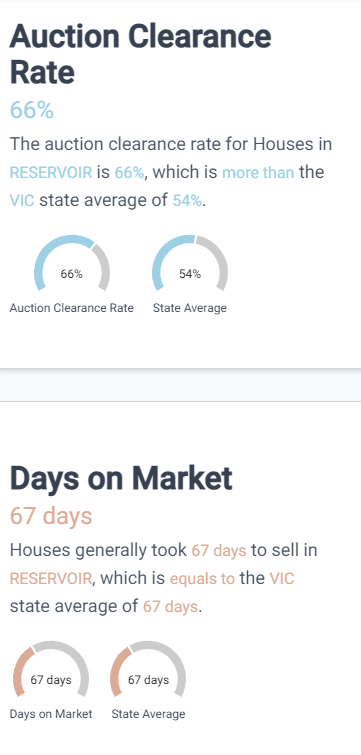Click the blue VIC state link
Image resolution: width=361 pixels, height=755 pixels.
tap(22, 200)
